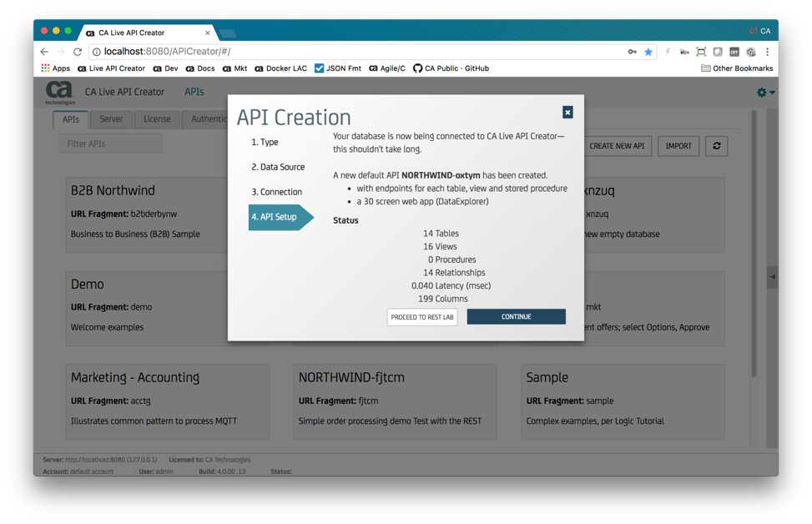Select step 2. Data Source
Screen dimensions: 812x524
coord(278,167)
